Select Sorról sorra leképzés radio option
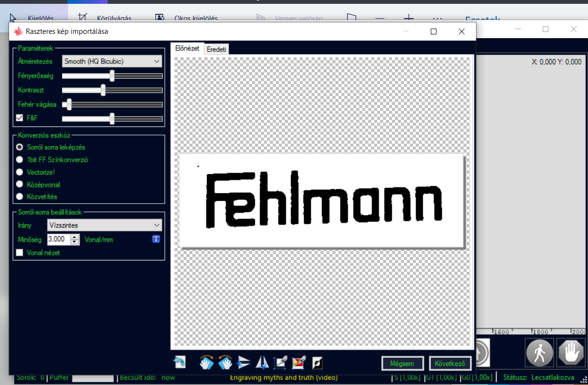This screenshot has width=588, height=385. [x=20, y=147]
